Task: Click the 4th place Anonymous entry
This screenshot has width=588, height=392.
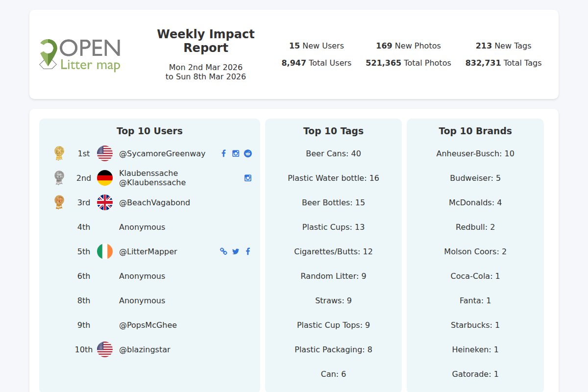Action: pos(142,227)
